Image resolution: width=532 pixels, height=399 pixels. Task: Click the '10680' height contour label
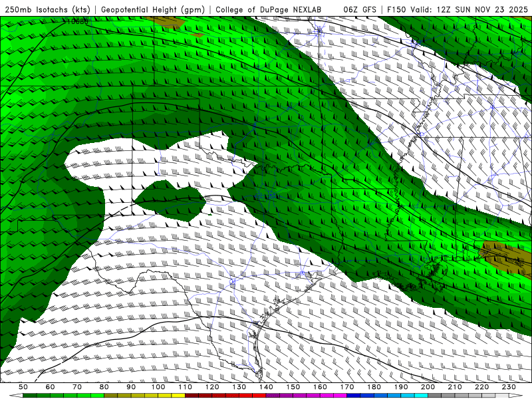(x=77, y=22)
